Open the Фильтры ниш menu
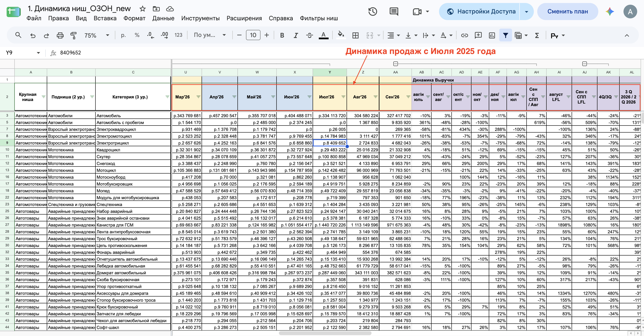 point(319,18)
